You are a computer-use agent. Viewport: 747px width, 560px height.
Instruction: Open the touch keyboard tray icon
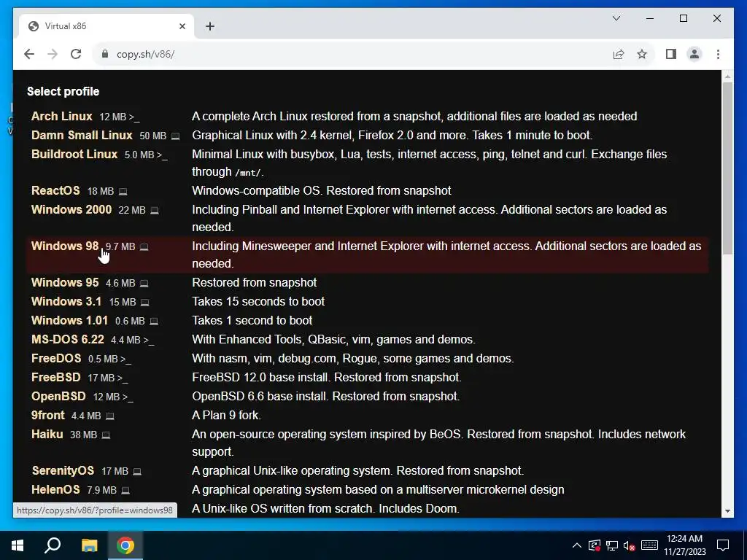pyautogui.click(x=649, y=545)
